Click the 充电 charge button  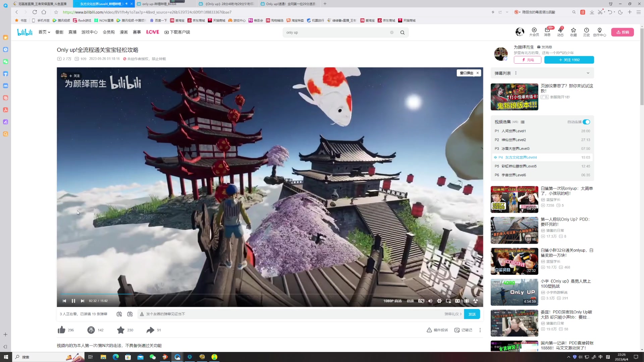coord(528,60)
